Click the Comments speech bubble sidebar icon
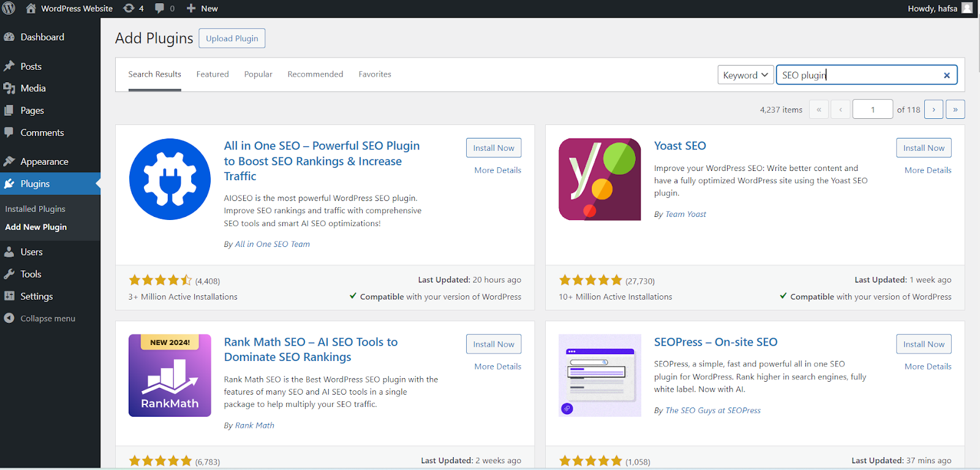This screenshot has height=470, width=980. (x=9, y=132)
